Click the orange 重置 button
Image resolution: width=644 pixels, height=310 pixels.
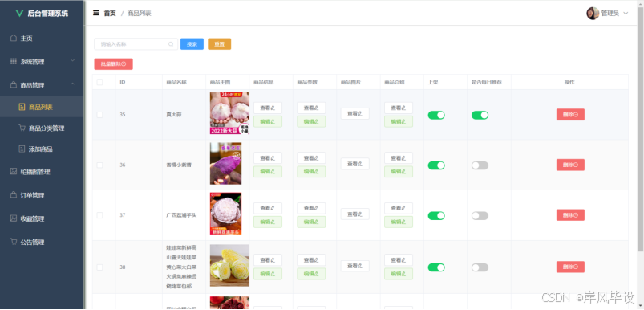pos(219,44)
